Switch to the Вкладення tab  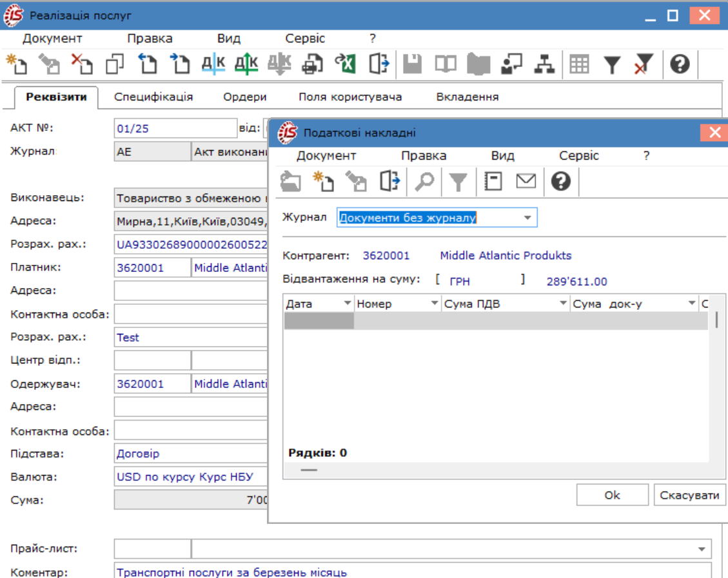click(x=467, y=97)
